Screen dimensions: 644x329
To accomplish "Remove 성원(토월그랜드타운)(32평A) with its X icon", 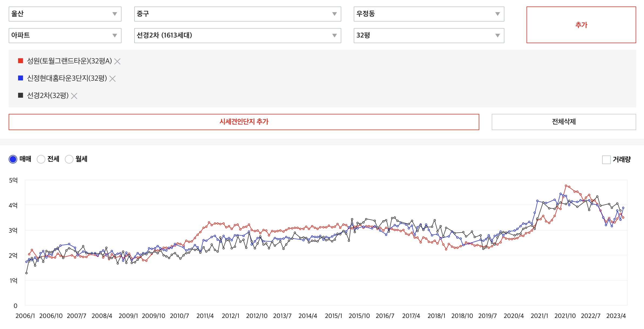I will [x=117, y=61].
